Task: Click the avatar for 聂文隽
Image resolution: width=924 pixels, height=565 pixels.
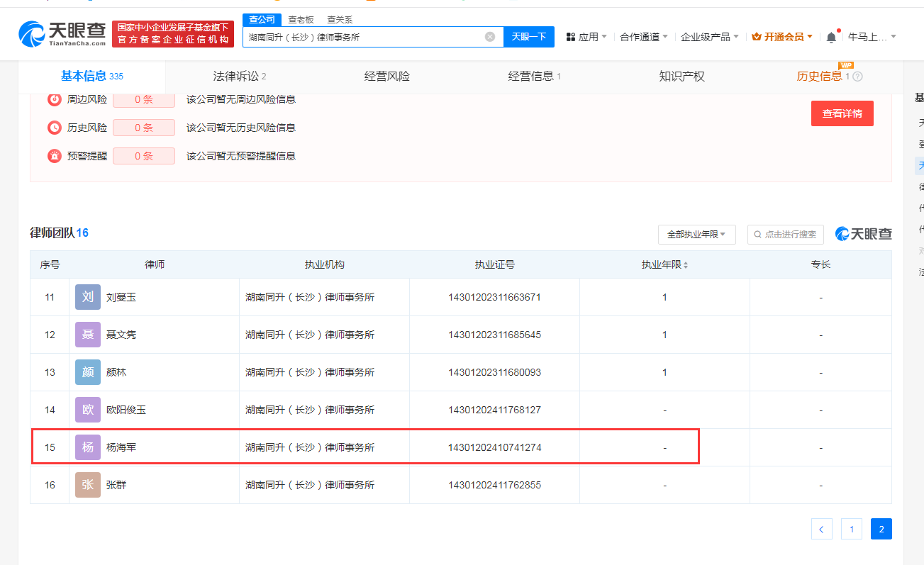Action: (x=88, y=335)
